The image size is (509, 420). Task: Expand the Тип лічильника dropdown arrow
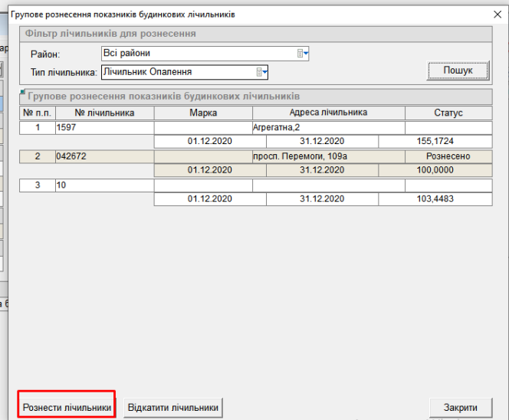pos(262,72)
